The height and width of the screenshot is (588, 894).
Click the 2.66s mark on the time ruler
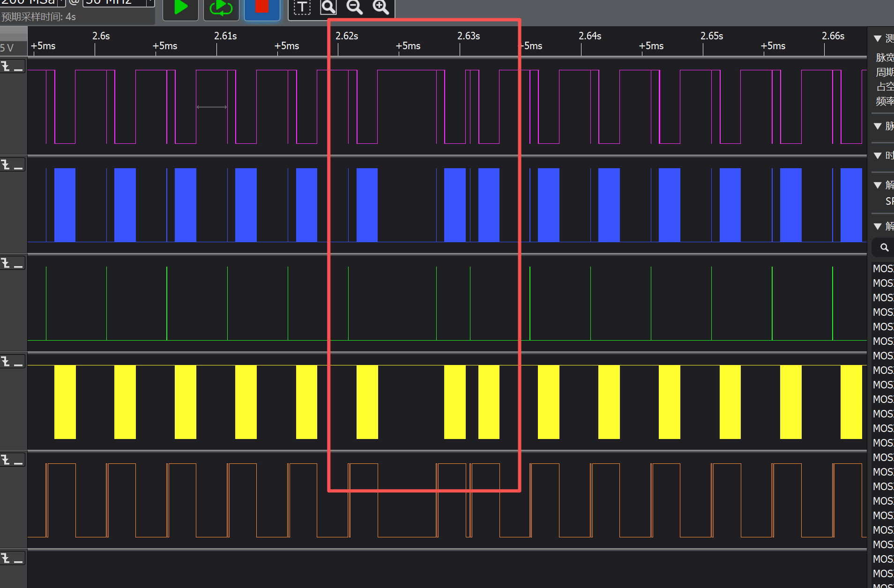[x=833, y=36]
